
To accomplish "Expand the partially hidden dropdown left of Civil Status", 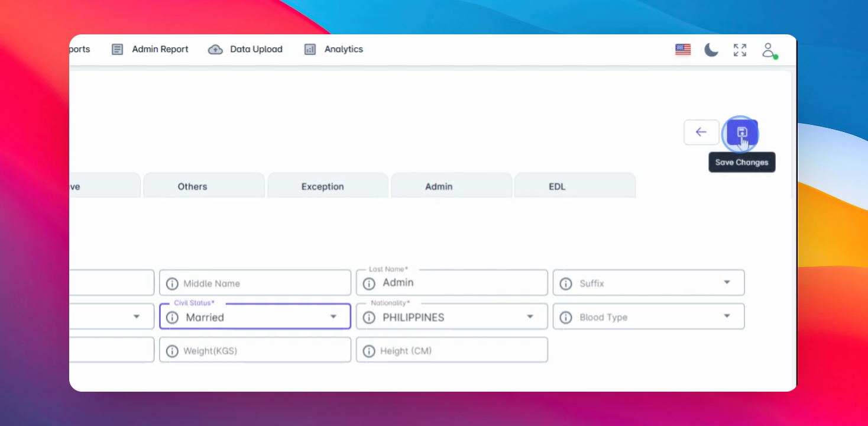I will (x=137, y=317).
